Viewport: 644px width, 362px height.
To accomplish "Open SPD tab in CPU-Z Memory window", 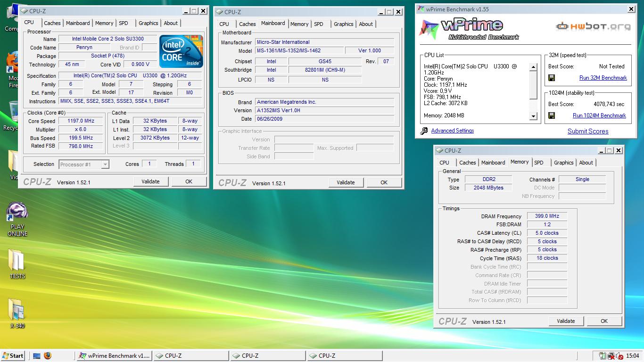I will [x=539, y=163].
